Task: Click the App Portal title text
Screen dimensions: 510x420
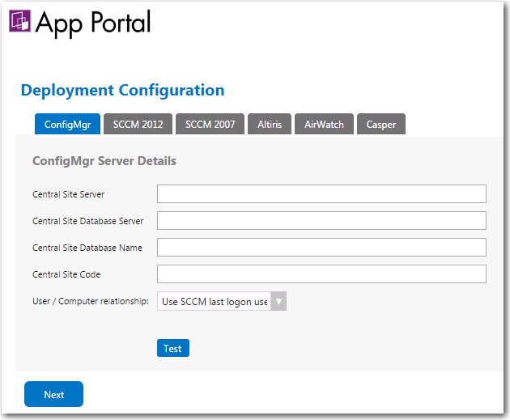Action: pyautogui.click(x=93, y=23)
